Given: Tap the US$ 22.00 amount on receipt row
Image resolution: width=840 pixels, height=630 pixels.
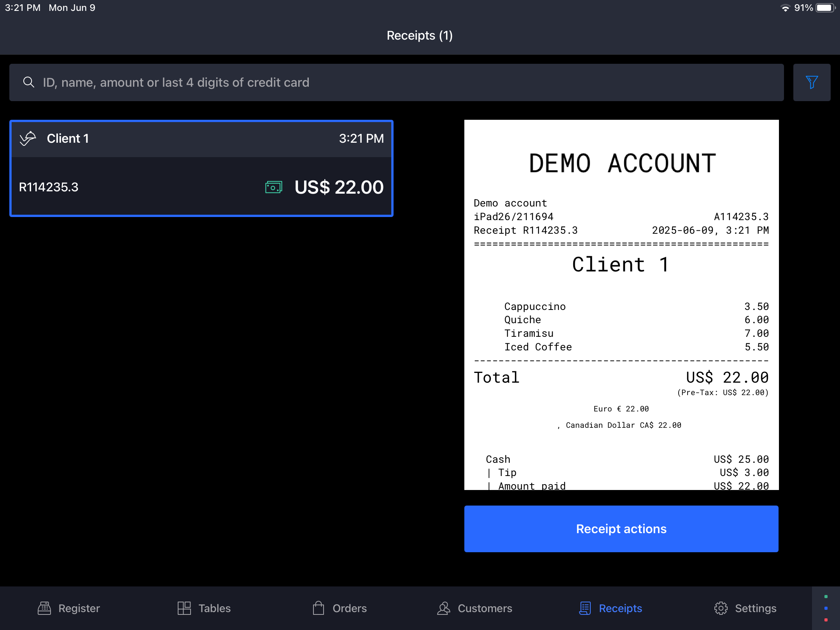Looking at the screenshot, I should click(339, 187).
